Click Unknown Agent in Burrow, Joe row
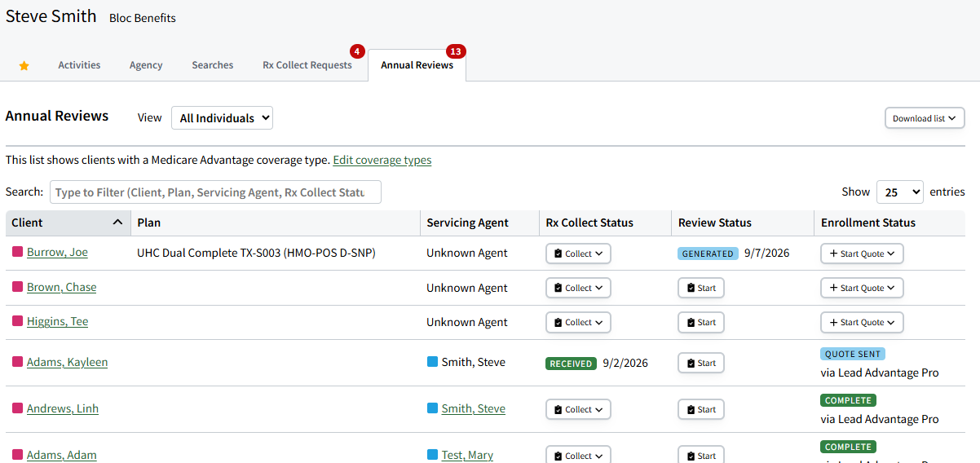 [467, 253]
